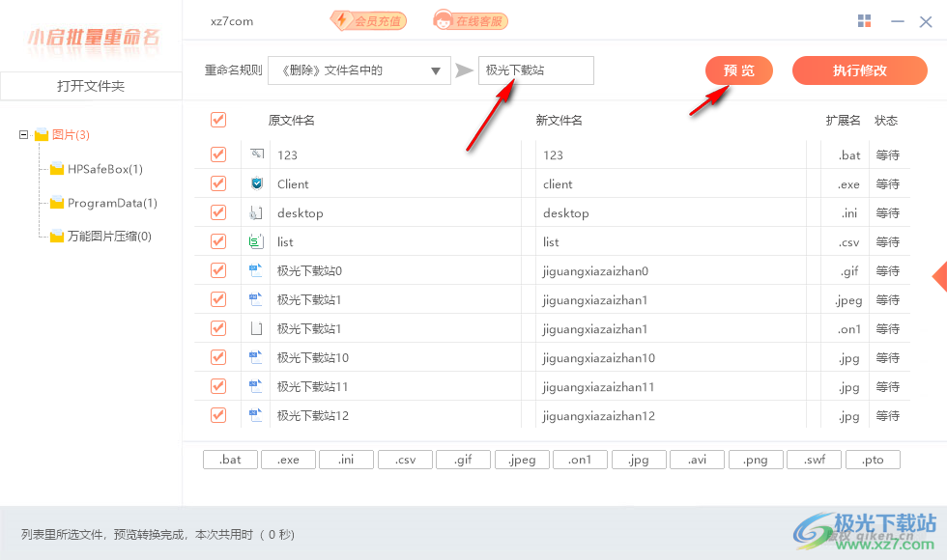Click the 打开文件夹 open folder button
The height and width of the screenshot is (560, 947).
pos(91,86)
